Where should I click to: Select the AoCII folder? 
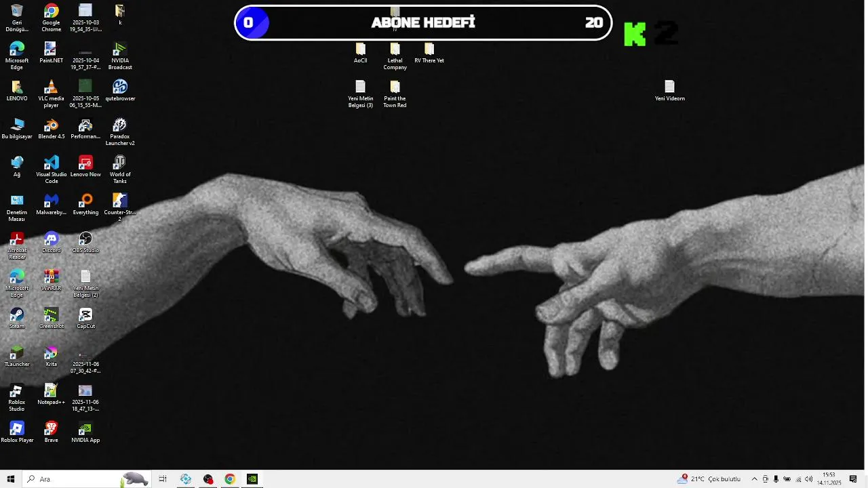[x=361, y=53]
